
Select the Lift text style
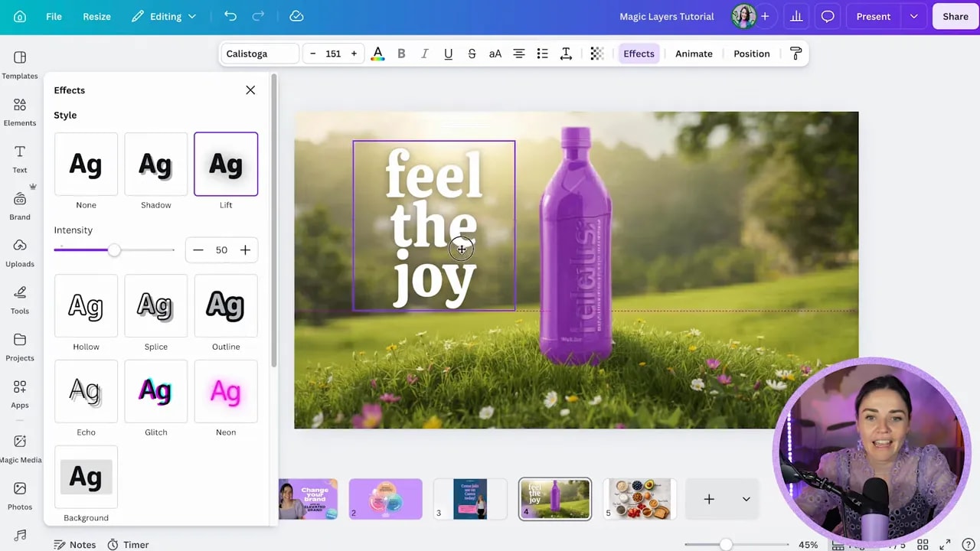click(x=226, y=164)
